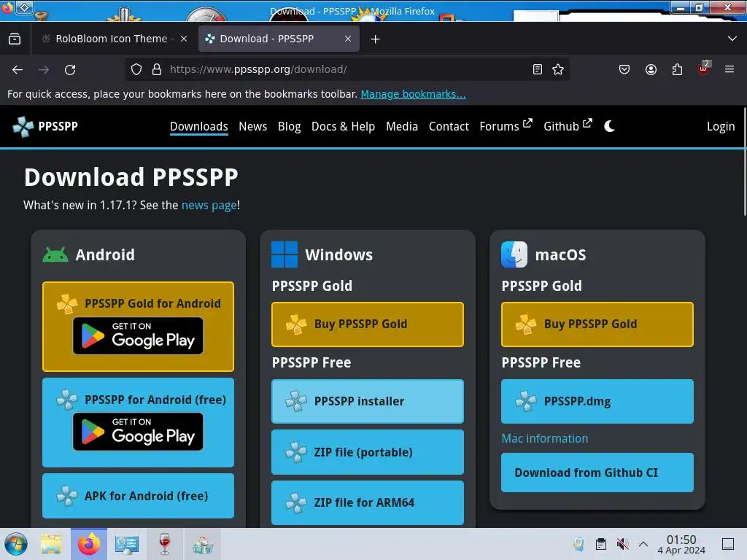This screenshot has width=747, height=560.
Task: Download ZIP file for ARM64
Action: (368, 502)
